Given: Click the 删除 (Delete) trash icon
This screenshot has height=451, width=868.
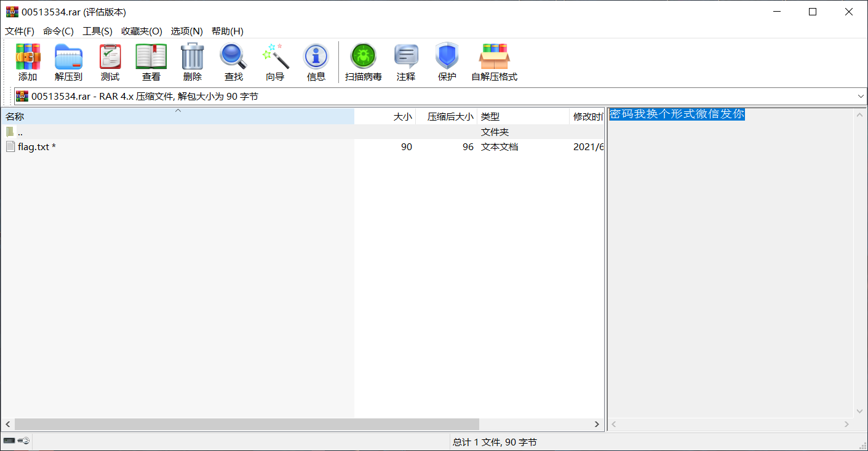Looking at the screenshot, I should pos(192,62).
